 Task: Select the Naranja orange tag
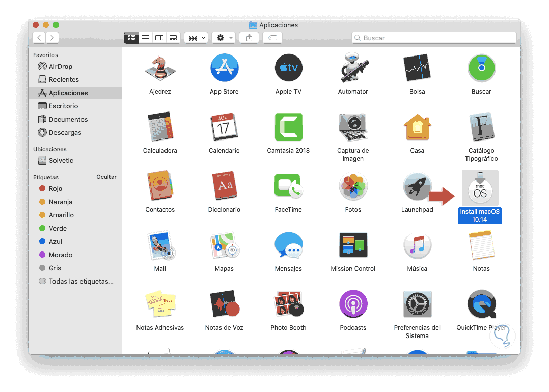click(75, 202)
